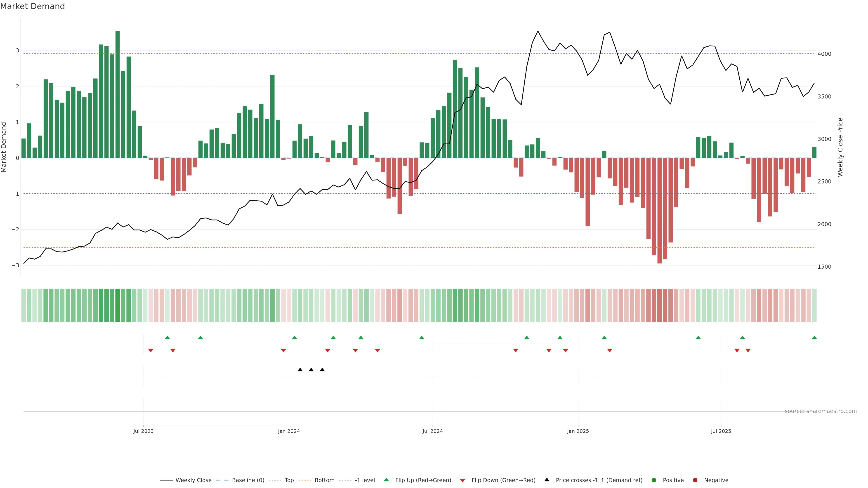The height and width of the screenshot is (488, 868).
Task: Click the last green flip-up marker at far right
Action: [814, 338]
